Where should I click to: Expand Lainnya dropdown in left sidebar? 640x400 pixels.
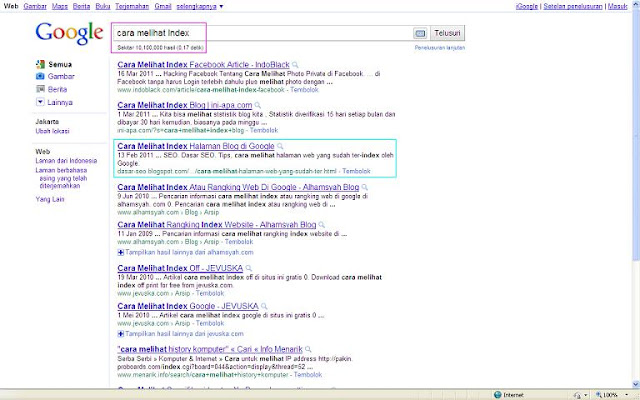[x=40, y=102]
